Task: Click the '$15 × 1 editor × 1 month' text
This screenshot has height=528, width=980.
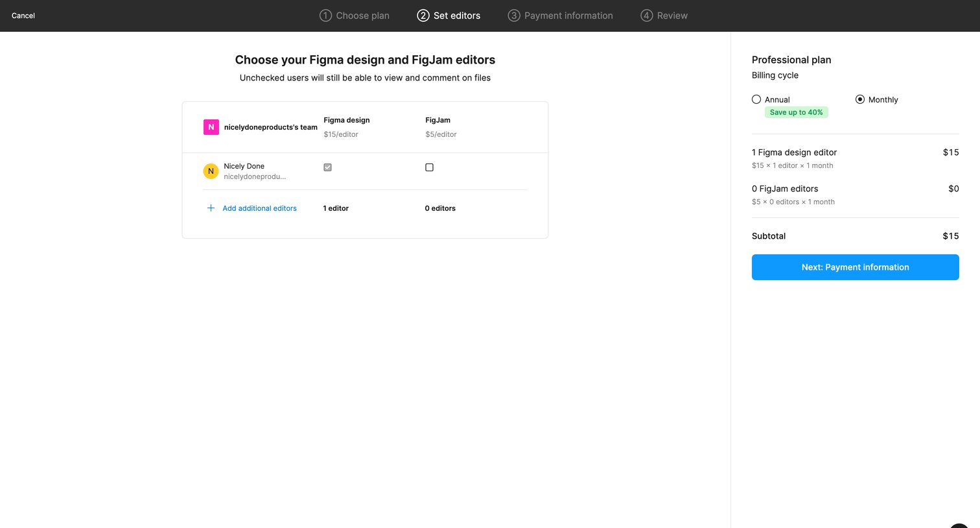Action: (x=793, y=165)
